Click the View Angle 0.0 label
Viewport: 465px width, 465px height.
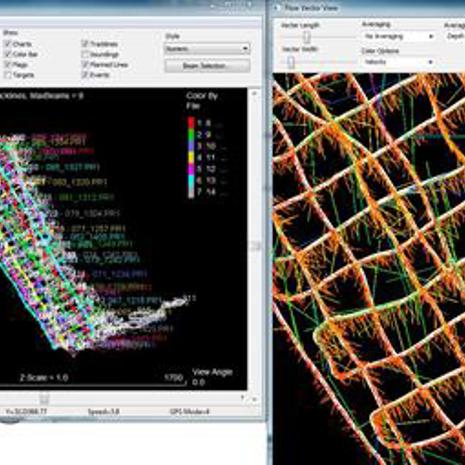pos(212,377)
